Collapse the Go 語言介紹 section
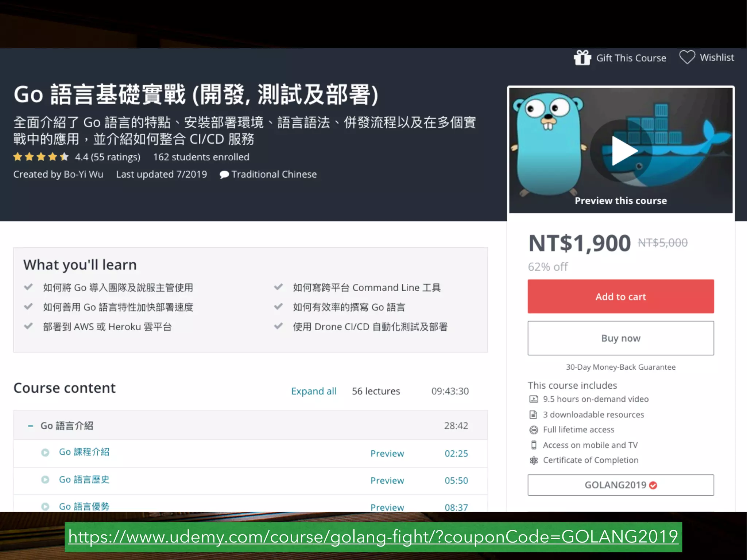This screenshot has height=560, width=747. (31, 425)
